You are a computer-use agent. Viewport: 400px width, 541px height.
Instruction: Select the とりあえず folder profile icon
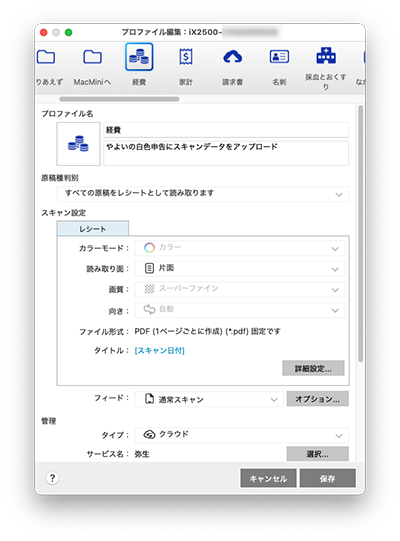(46, 57)
